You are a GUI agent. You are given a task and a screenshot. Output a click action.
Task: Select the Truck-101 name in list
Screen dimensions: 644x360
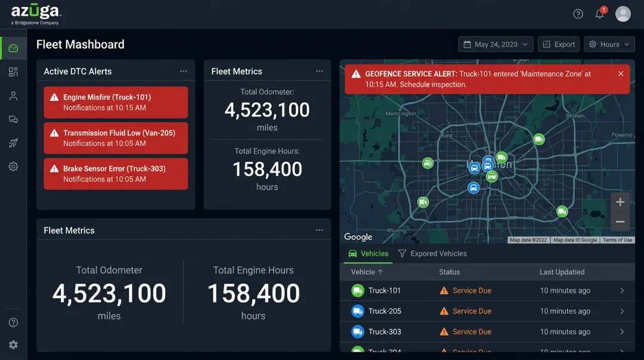(x=385, y=291)
